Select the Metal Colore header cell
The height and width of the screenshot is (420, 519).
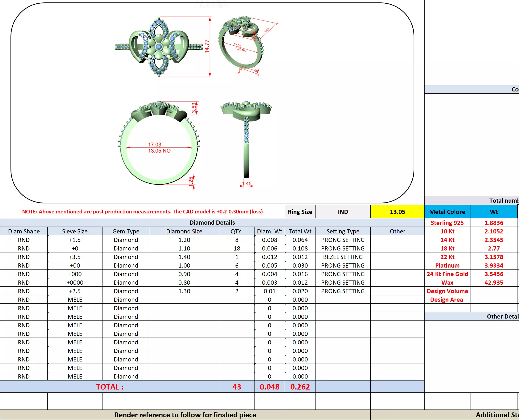(447, 212)
